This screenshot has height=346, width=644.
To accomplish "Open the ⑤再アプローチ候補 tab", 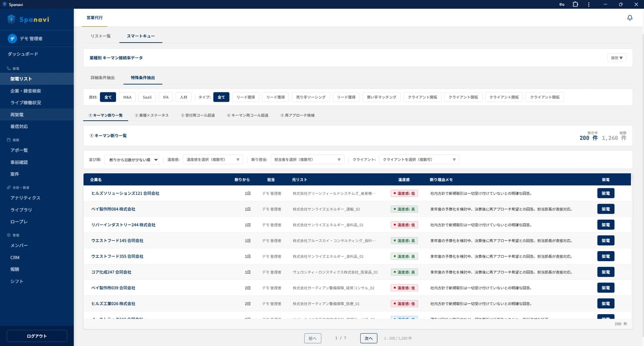I will point(297,115).
